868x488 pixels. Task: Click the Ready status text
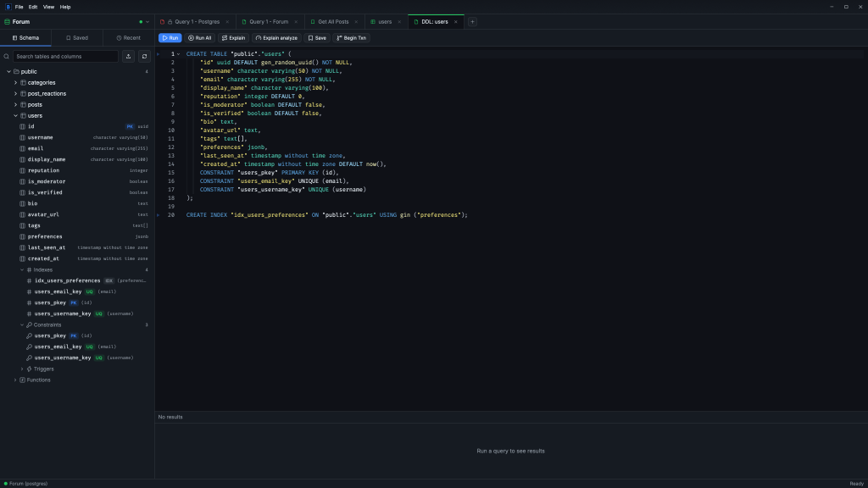coord(856,484)
